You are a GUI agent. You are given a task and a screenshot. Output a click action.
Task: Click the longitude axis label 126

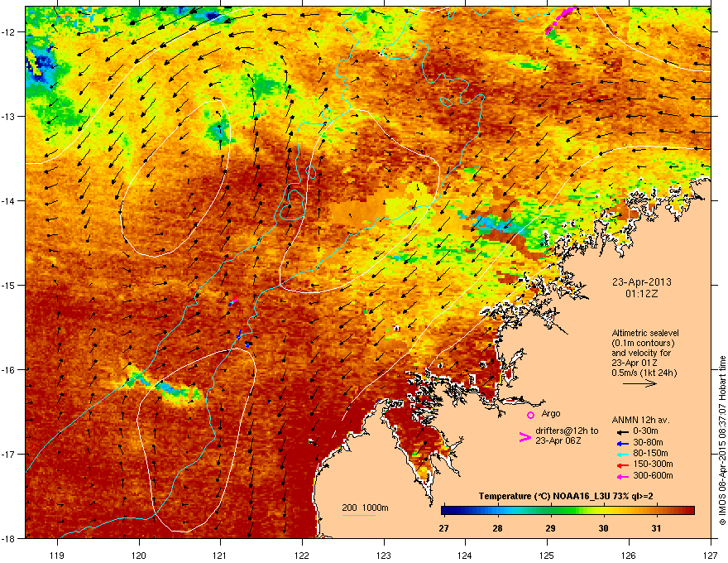(628, 555)
